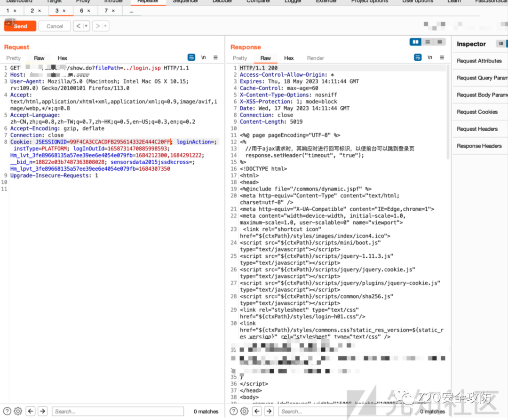Expand Request Attributes in Inspector

(x=479, y=61)
